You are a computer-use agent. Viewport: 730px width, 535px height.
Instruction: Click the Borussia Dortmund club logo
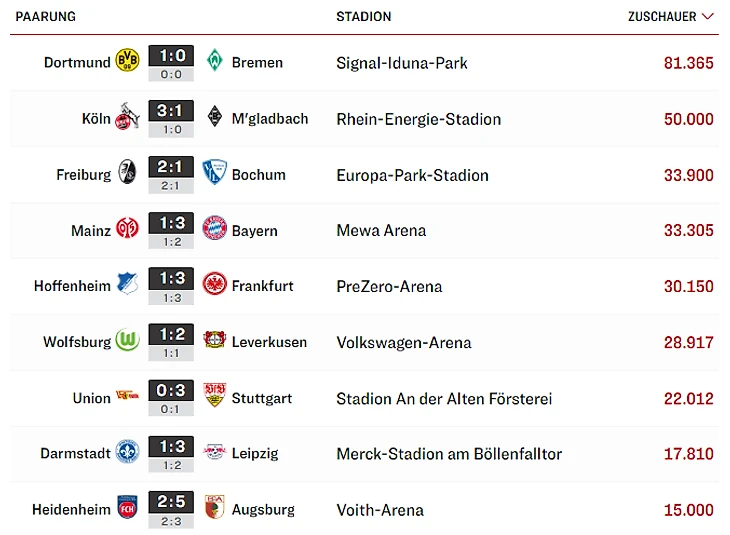pos(127,62)
